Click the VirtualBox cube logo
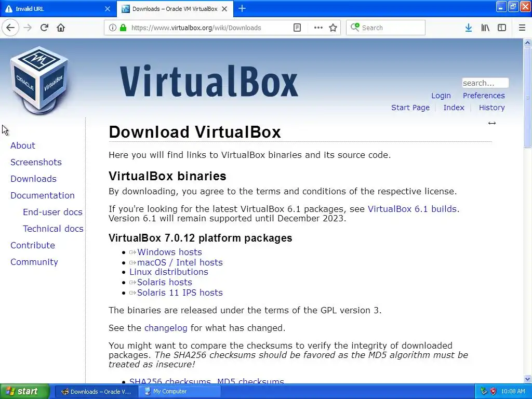This screenshot has height=399, width=532. (x=39, y=81)
